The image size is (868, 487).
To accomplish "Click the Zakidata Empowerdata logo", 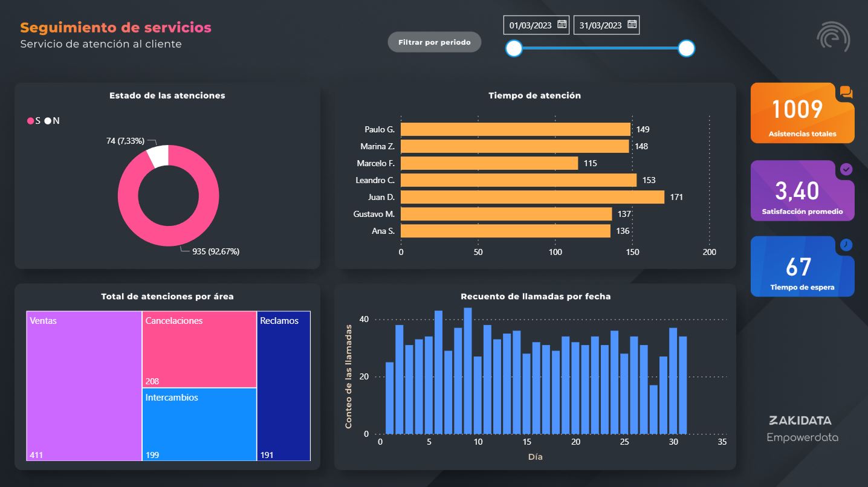I will coord(802,428).
